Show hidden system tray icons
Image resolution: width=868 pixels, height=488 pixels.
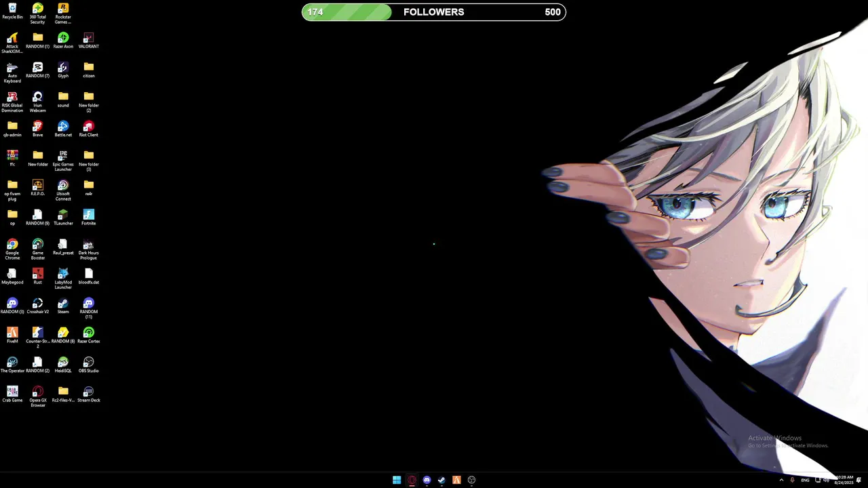tap(781, 480)
